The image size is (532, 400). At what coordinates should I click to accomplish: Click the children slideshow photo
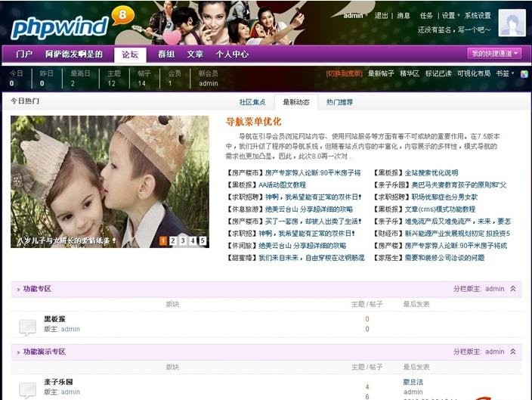[110, 181]
